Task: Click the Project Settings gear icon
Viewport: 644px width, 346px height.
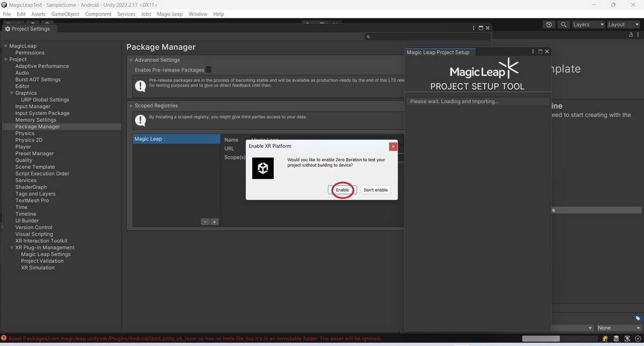Action: coord(8,28)
